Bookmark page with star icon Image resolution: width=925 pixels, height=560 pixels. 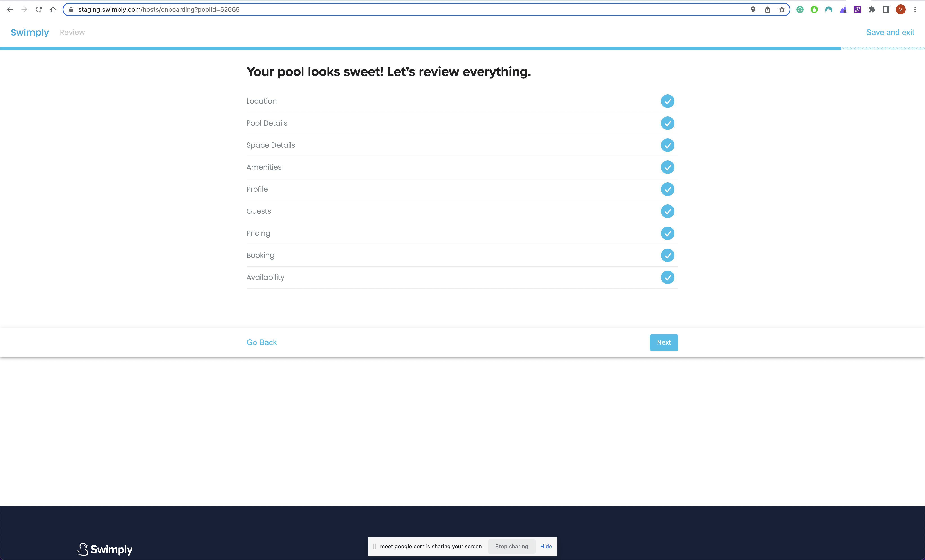[x=782, y=9]
